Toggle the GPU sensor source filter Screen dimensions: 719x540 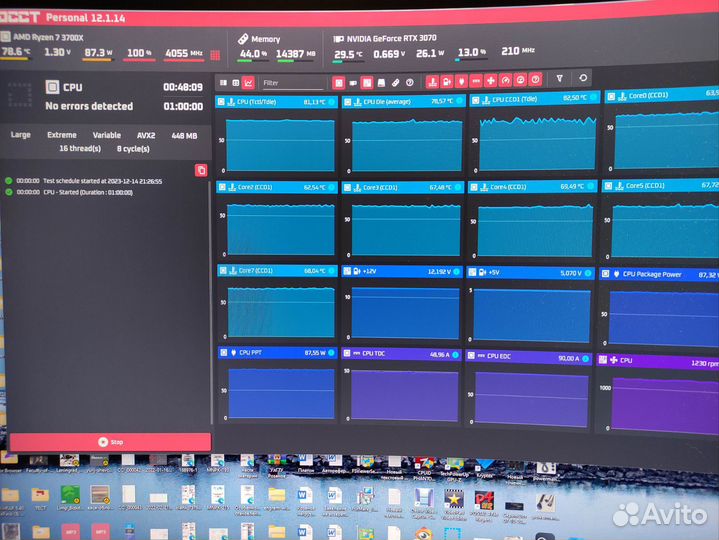point(353,83)
